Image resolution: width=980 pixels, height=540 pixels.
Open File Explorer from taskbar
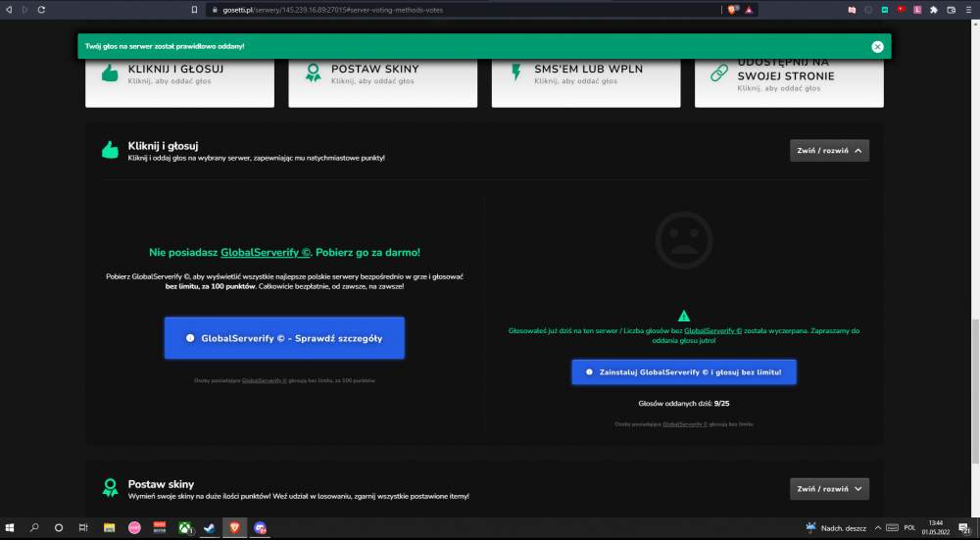tap(110, 528)
